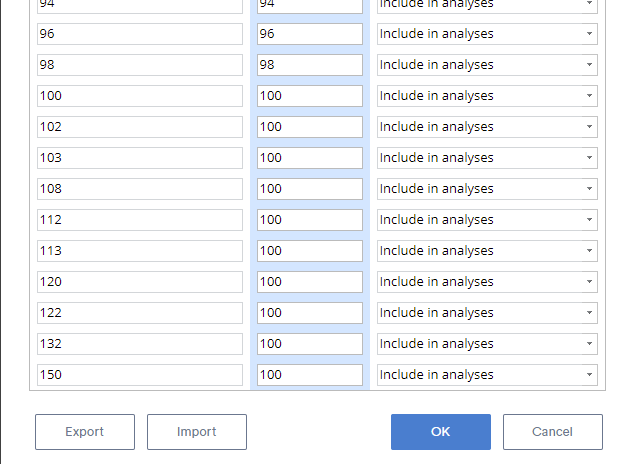
Task: Click the recoded value field beside 98
Action: (x=310, y=65)
